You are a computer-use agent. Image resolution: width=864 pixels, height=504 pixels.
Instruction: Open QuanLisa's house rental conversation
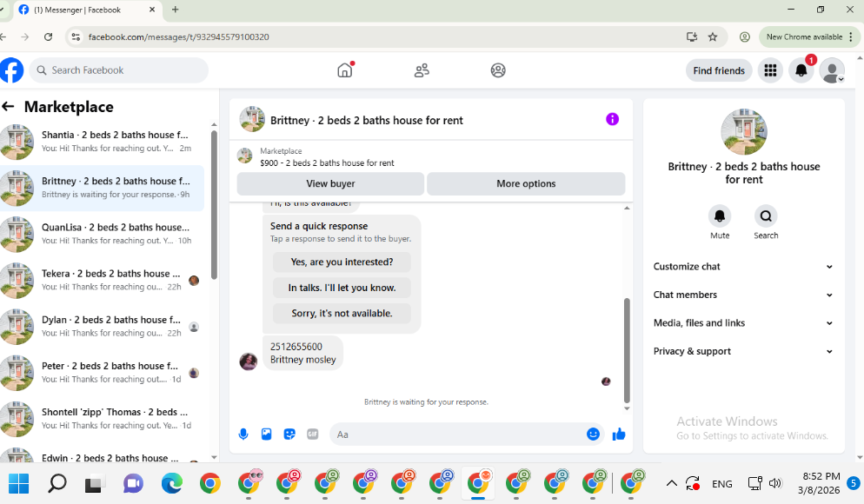click(x=102, y=234)
